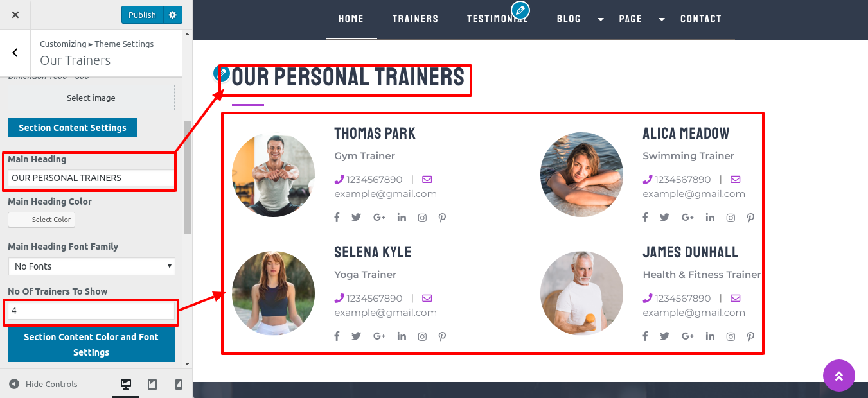Click the edit pencil icon above navigation menu

[x=520, y=10]
